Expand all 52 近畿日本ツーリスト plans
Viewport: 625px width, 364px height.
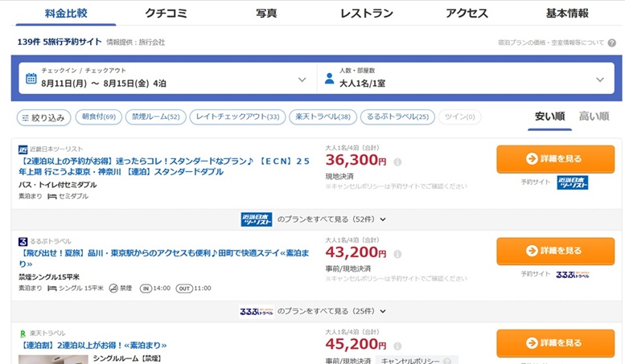point(313,219)
